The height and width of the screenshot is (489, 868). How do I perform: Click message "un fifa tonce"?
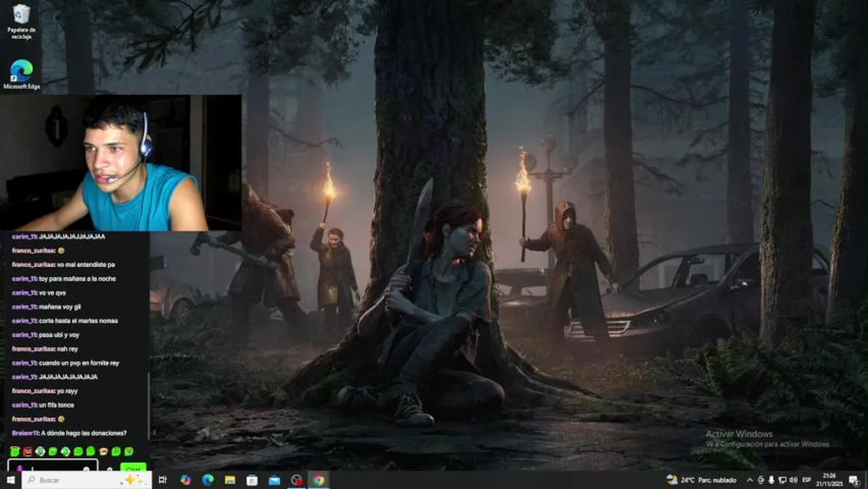click(x=57, y=405)
